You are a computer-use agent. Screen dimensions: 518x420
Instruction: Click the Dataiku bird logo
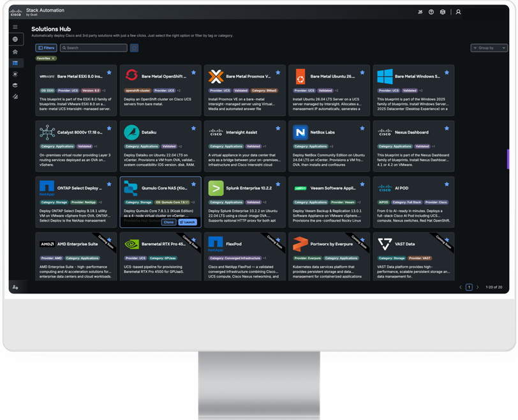131,132
